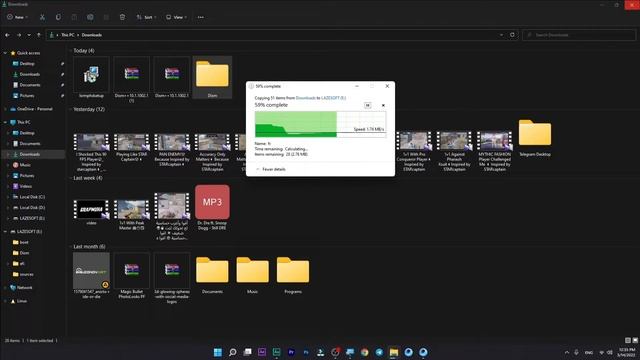Open the Windows Start menu

point(218,352)
